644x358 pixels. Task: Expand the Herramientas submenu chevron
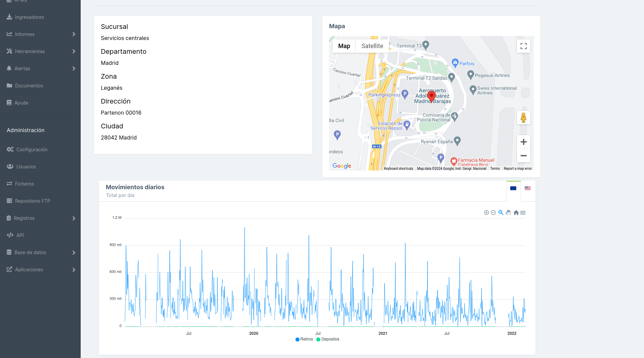pyautogui.click(x=74, y=51)
